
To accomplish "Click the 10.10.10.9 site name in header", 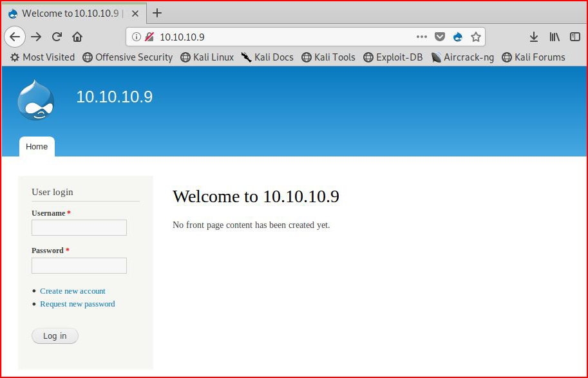I will 115,97.
